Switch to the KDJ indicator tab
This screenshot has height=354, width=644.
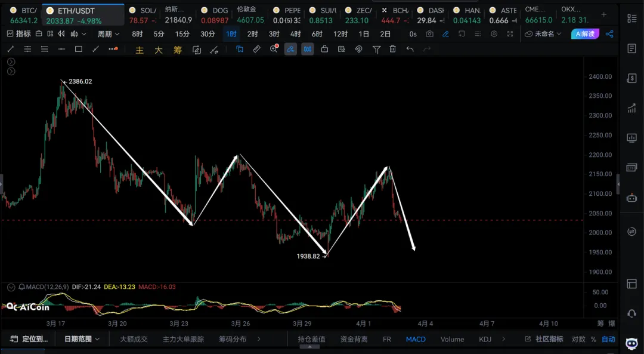(485, 339)
